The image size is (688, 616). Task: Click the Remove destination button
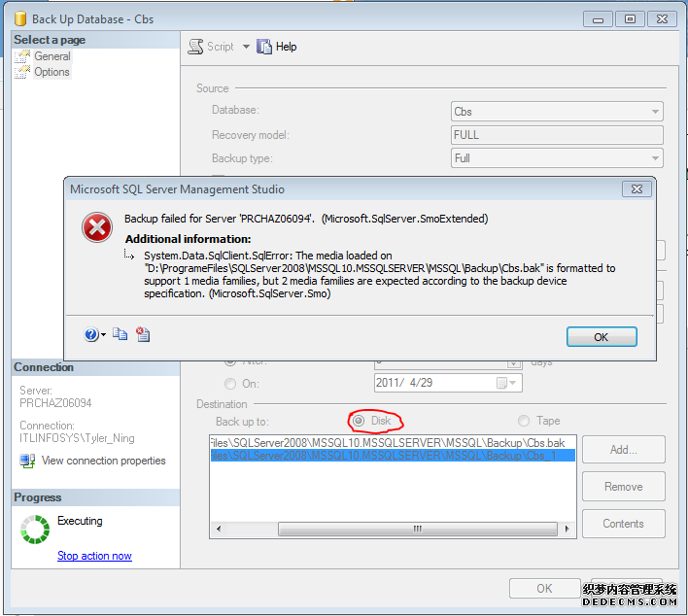click(x=623, y=487)
